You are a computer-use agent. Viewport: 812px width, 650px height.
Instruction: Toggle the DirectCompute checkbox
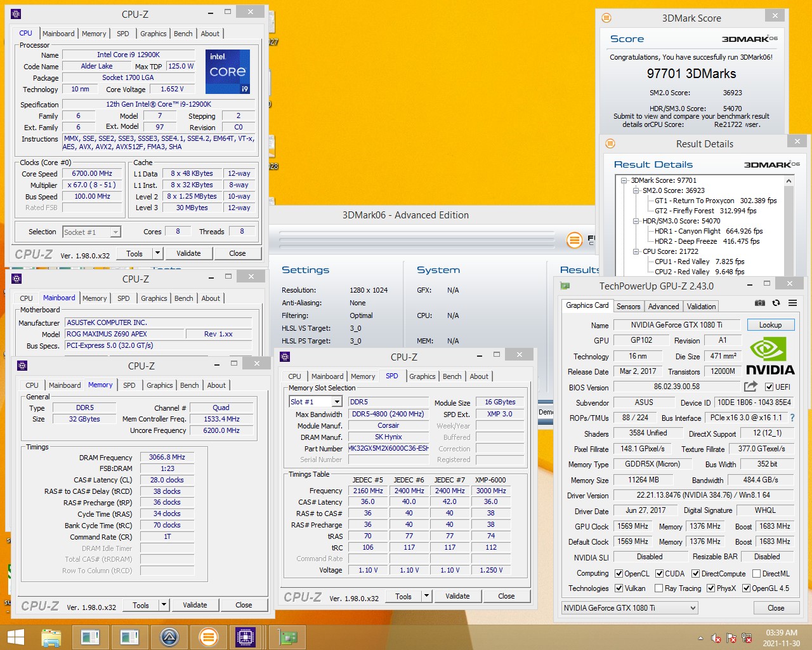click(x=695, y=573)
